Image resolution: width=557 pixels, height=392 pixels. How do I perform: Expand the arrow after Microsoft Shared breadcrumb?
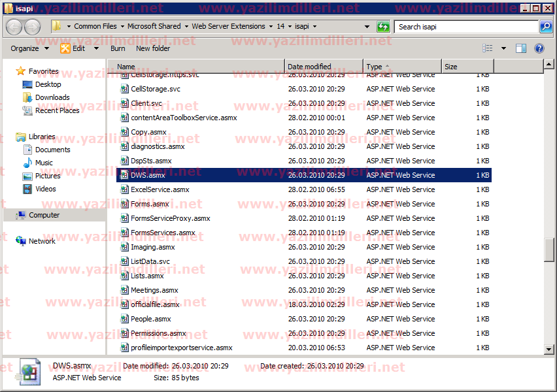pos(186,26)
